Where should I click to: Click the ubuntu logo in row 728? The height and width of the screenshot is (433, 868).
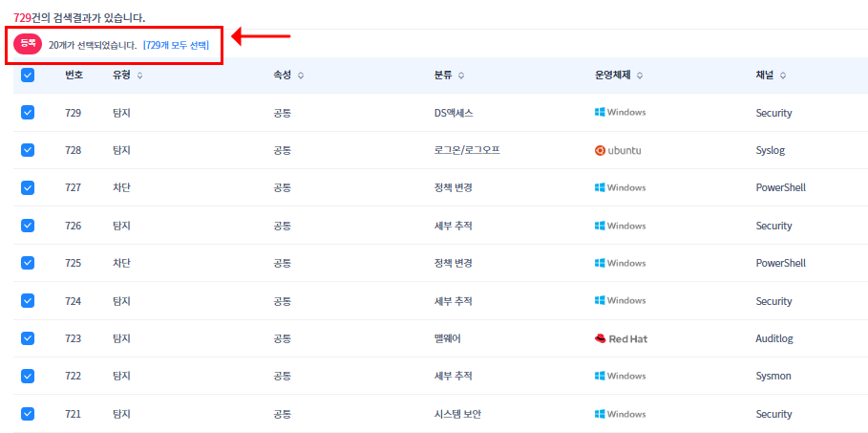(x=600, y=150)
